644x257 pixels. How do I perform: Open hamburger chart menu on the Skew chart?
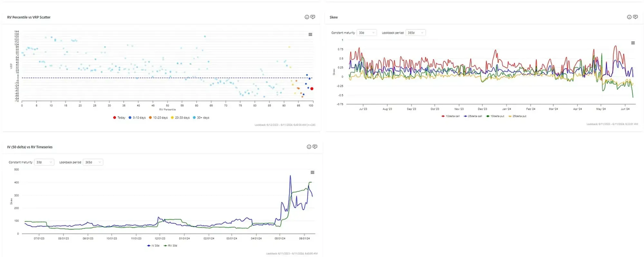[x=633, y=43]
